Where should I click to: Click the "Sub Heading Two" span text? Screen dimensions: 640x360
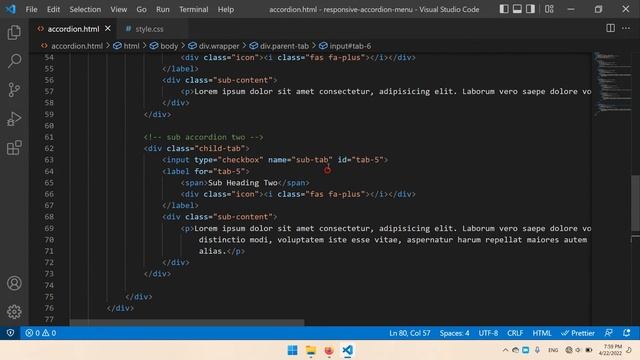tap(242, 182)
